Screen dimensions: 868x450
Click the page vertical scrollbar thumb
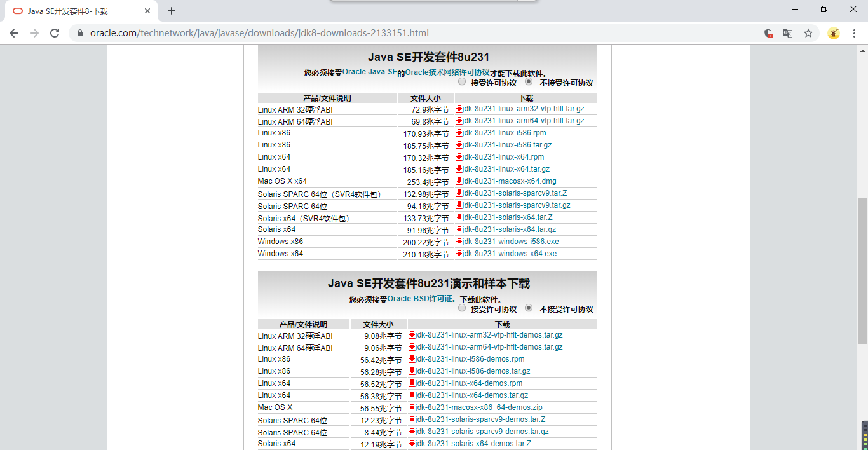pyautogui.click(x=863, y=271)
